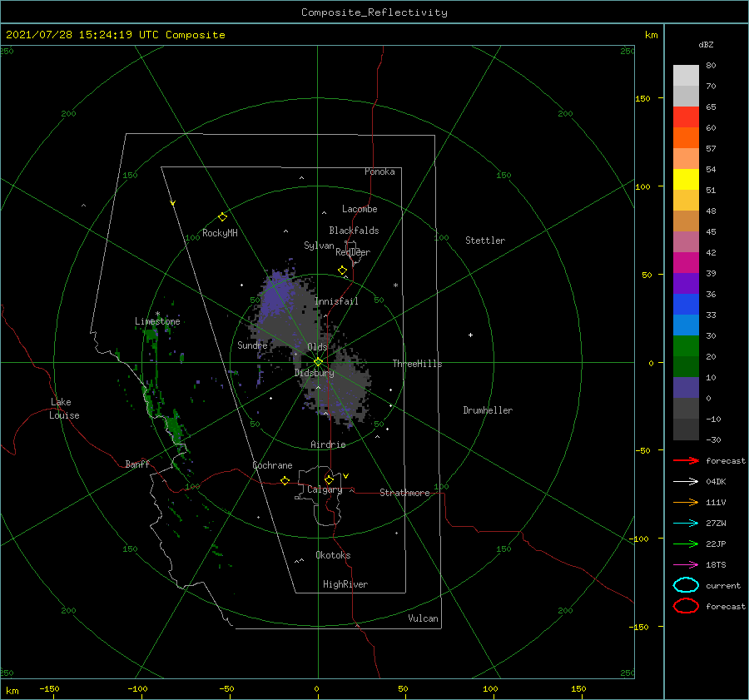Image resolution: width=749 pixels, height=700 pixels.
Task: Click the red 'forecast' ellipse icon
Action: pos(686,606)
